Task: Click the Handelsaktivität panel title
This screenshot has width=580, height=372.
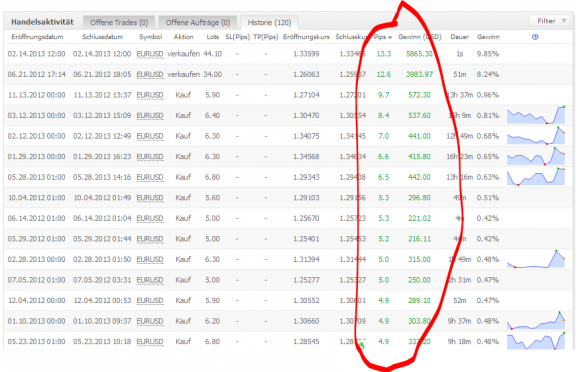Action: point(43,22)
